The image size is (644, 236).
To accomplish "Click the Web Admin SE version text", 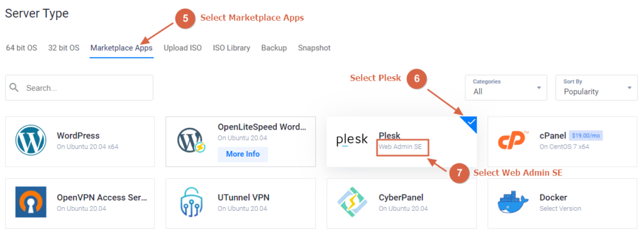I will [400, 147].
